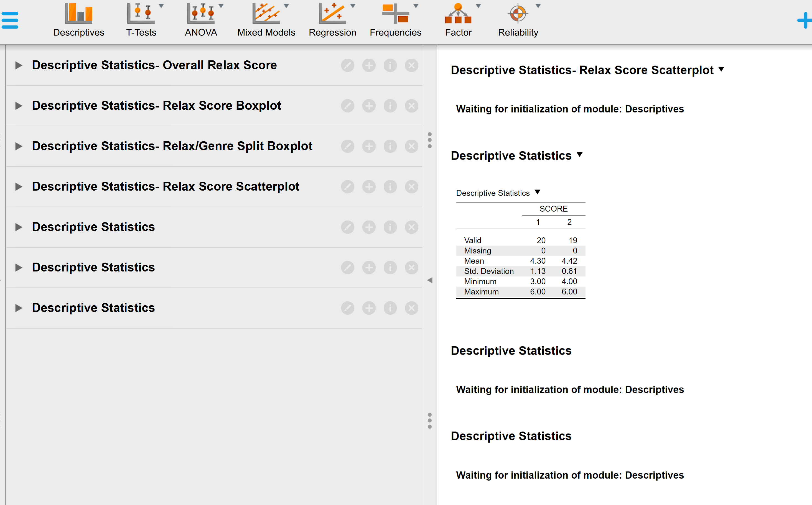Collapse the results panel with the left arrow
Viewport: 812px width, 505px height.
(x=430, y=281)
